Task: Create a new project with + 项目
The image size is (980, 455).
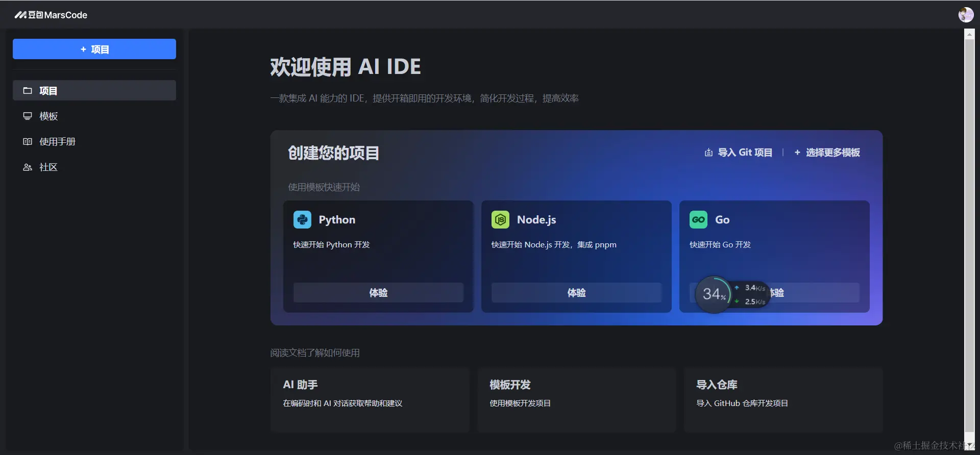Action: click(94, 49)
